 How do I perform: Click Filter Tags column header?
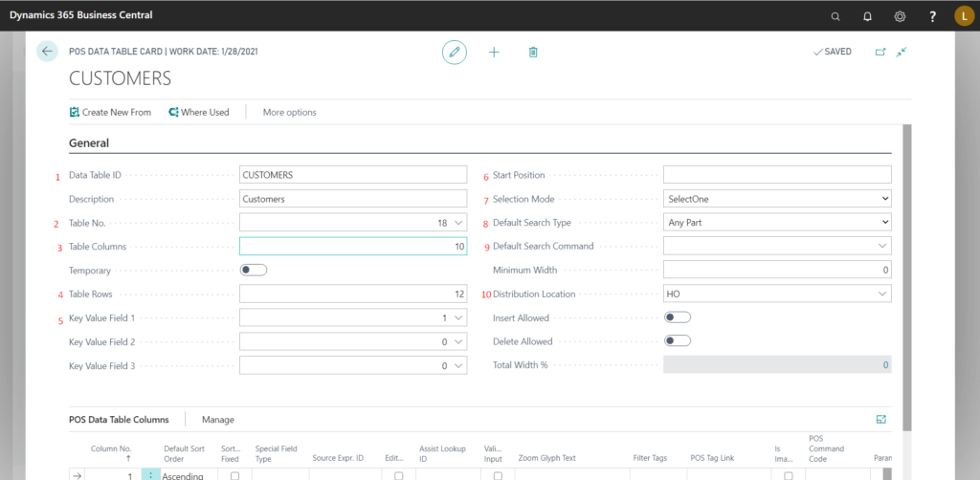(650, 457)
